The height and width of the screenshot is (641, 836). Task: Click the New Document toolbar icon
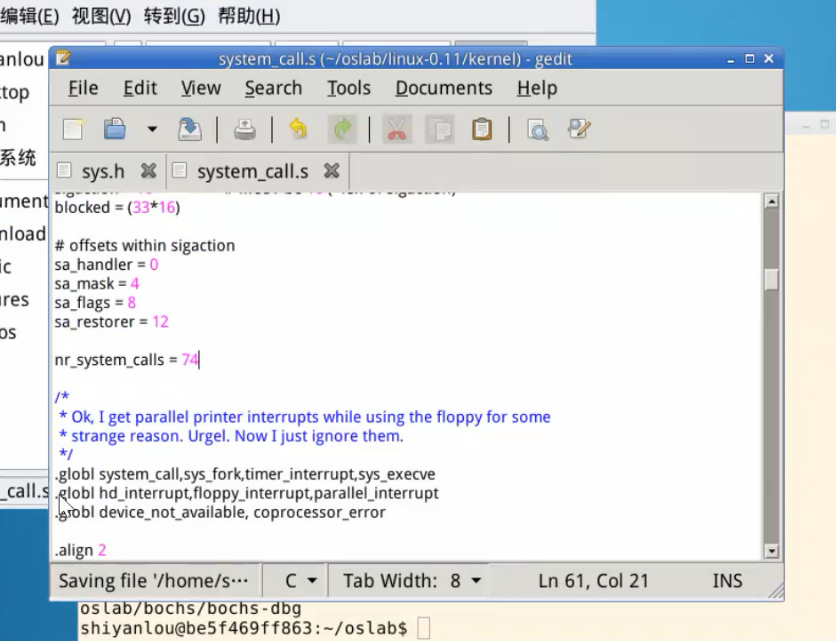click(x=74, y=129)
